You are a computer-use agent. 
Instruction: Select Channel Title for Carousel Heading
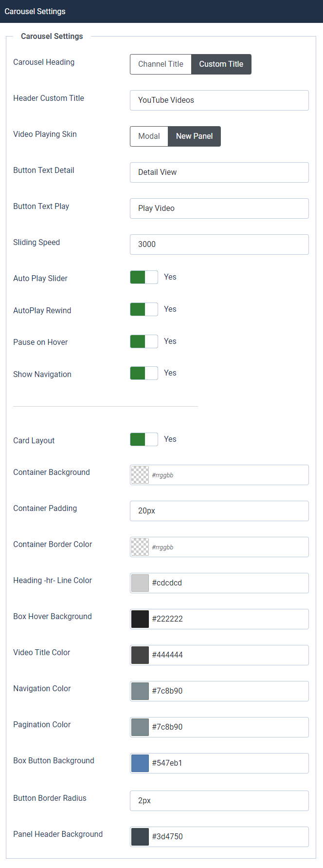[161, 64]
